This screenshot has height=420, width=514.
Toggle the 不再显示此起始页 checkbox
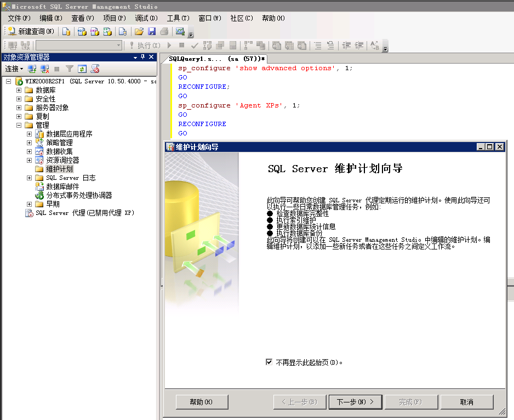click(269, 362)
